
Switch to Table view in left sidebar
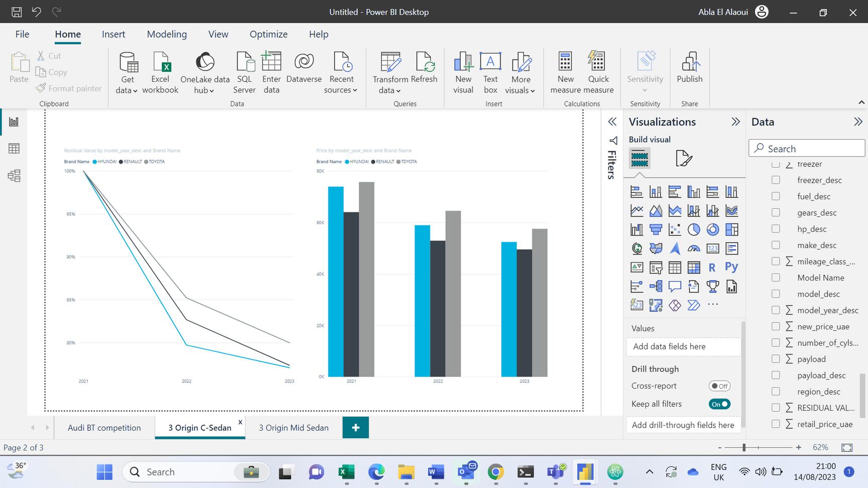(14, 149)
